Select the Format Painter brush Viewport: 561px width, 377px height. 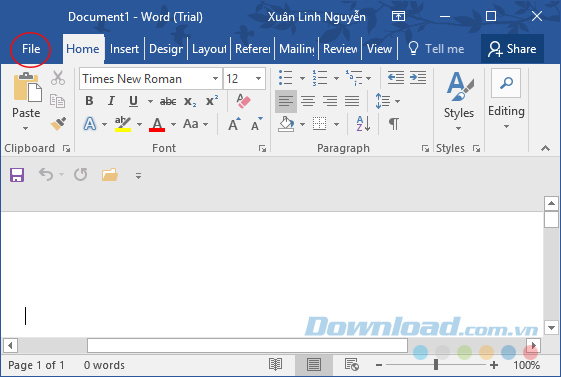click(x=58, y=123)
